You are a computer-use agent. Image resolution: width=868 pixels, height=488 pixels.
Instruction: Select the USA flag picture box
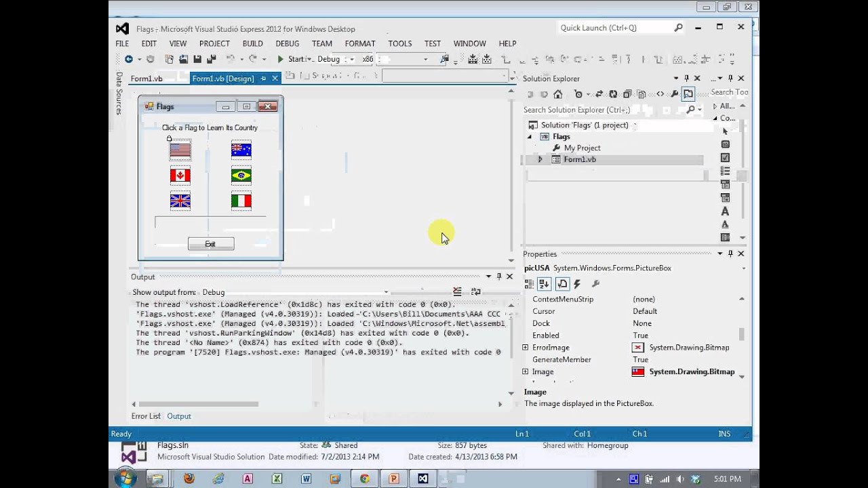click(x=180, y=150)
